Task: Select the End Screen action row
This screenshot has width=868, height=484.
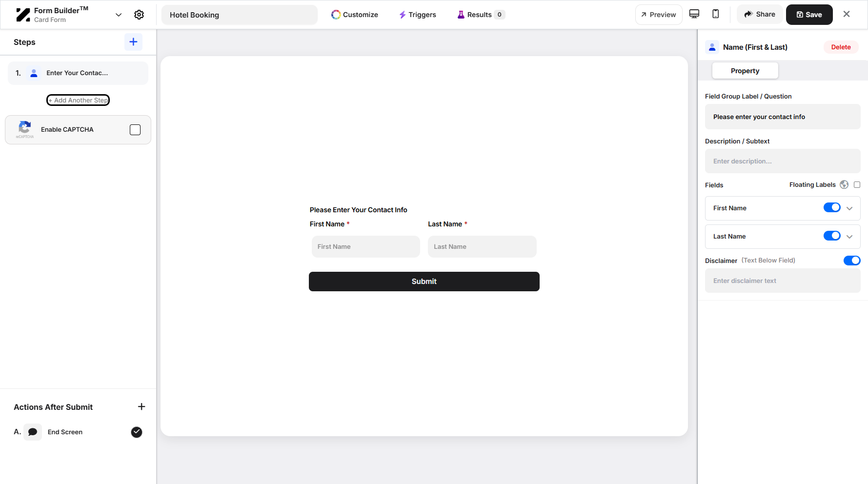Action: (78, 432)
